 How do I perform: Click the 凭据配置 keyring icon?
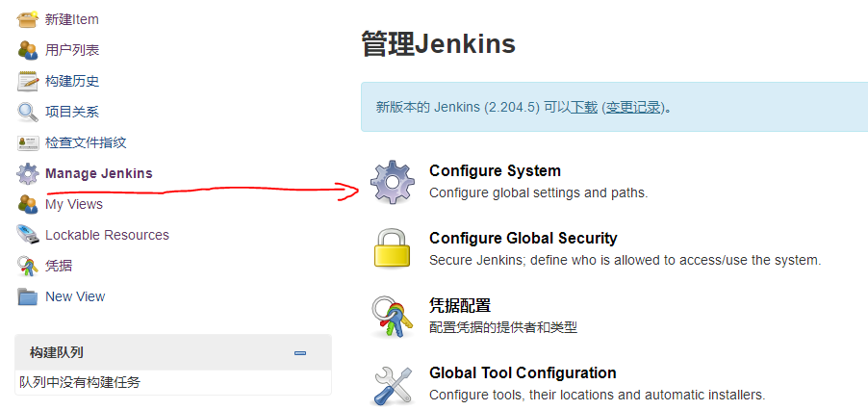(x=392, y=317)
